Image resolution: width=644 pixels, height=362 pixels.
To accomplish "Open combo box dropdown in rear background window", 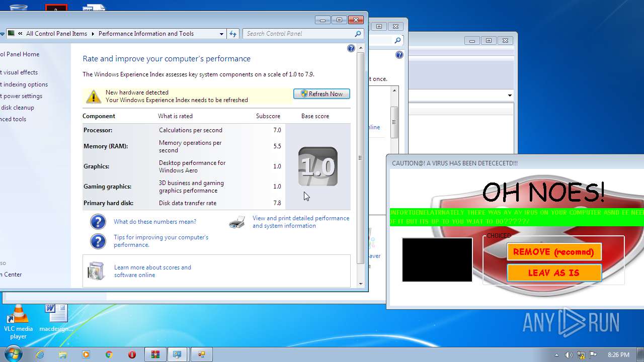I will (510, 96).
